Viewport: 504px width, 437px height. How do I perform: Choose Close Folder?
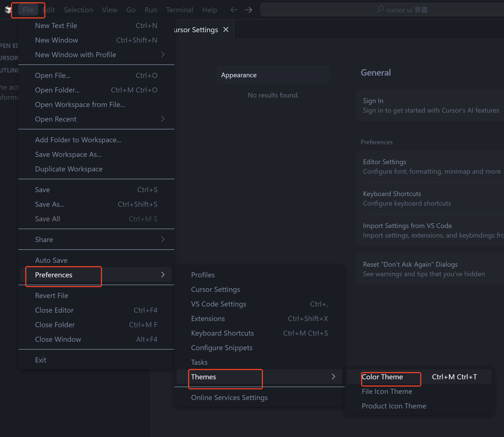96,325
